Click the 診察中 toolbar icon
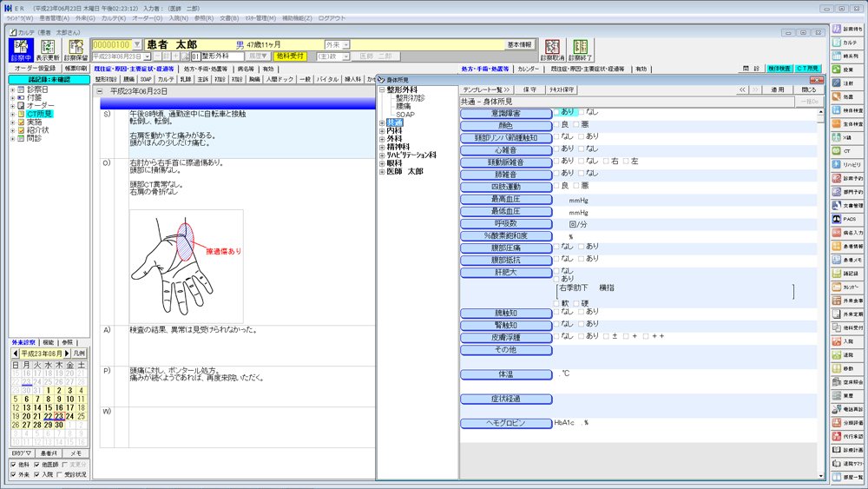Image resolution: width=868 pixels, height=489 pixels. (x=21, y=50)
